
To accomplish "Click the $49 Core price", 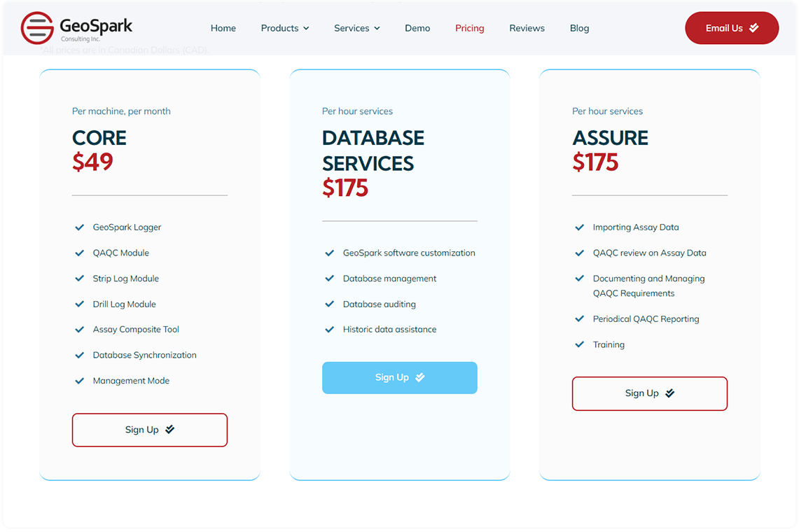I will click(x=92, y=162).
